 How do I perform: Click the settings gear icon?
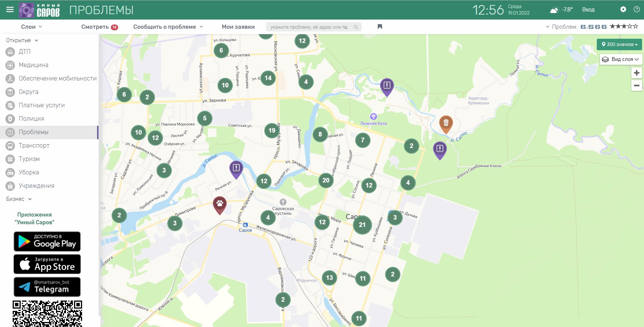click(x=623, y=10)
